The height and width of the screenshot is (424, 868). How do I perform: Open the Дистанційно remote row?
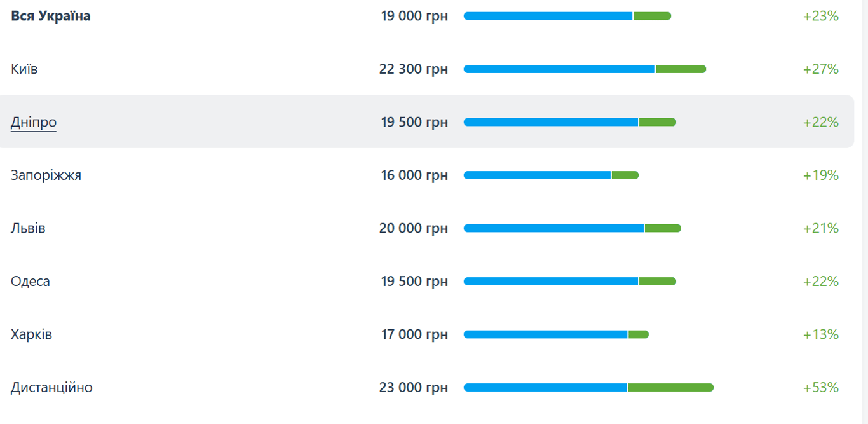click(x=51, y=387)
